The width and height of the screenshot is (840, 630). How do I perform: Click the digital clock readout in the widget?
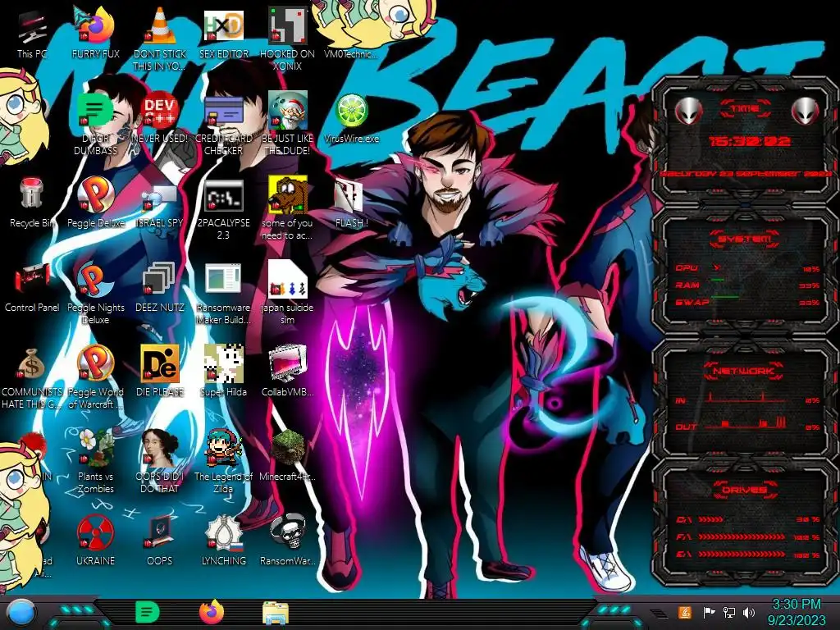(750, 141)
